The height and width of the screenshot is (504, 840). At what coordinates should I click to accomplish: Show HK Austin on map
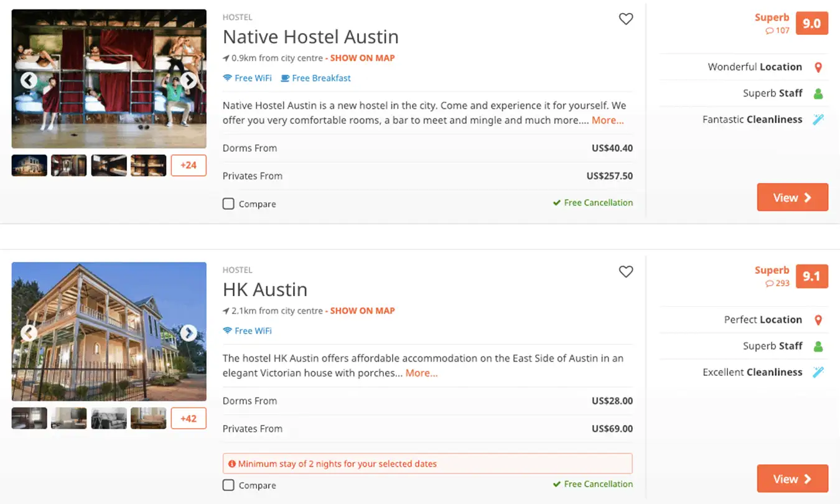(362, 310)
